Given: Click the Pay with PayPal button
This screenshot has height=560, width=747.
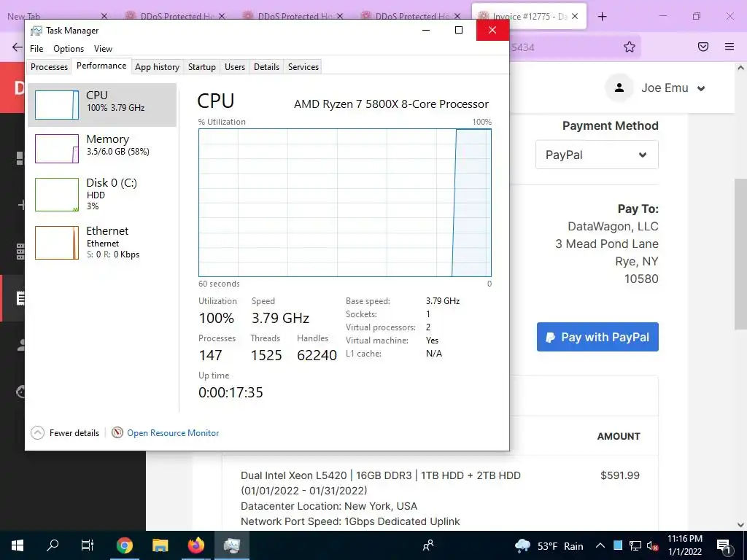Looking at the screenshot, I should (597, 337).
